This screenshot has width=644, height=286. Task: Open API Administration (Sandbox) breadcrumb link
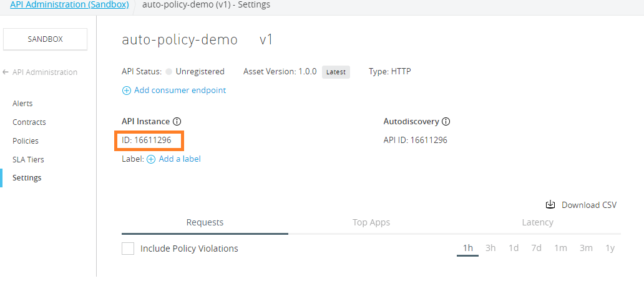click(69, 5)
